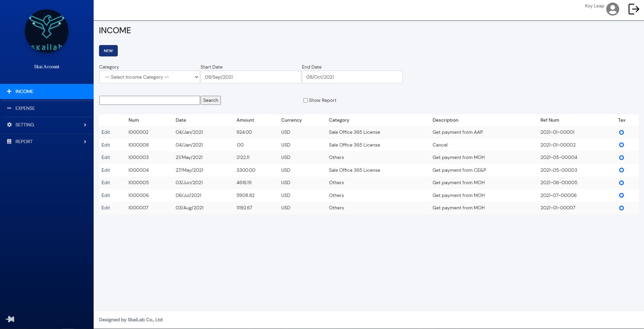
Task: Toggle tax circle for I000008
Action: pyautogui.click(x=621, y=145)
